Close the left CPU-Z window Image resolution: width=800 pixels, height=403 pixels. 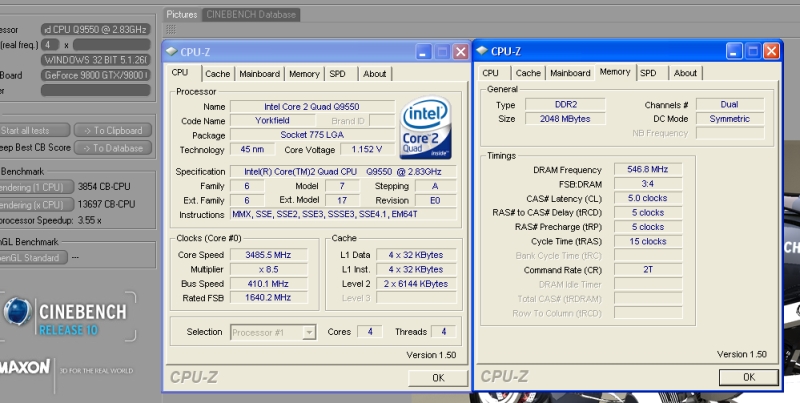click(461, 52)
